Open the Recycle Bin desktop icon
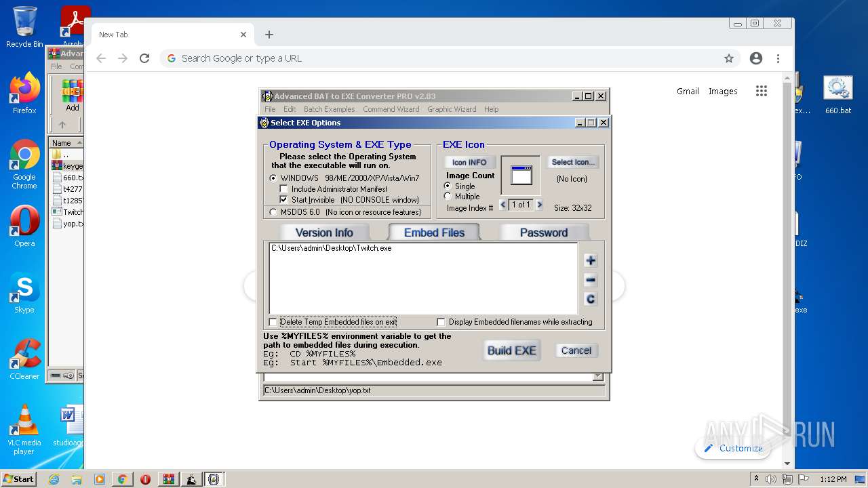 pyautogui.click(x=24, y=28)
